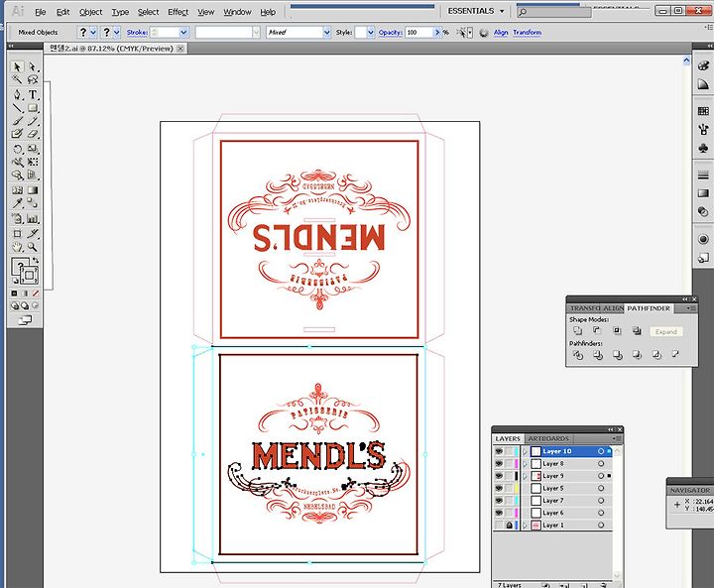Select the Line Segment tool
Screen dimensions: 714x588
click(17, 108)
